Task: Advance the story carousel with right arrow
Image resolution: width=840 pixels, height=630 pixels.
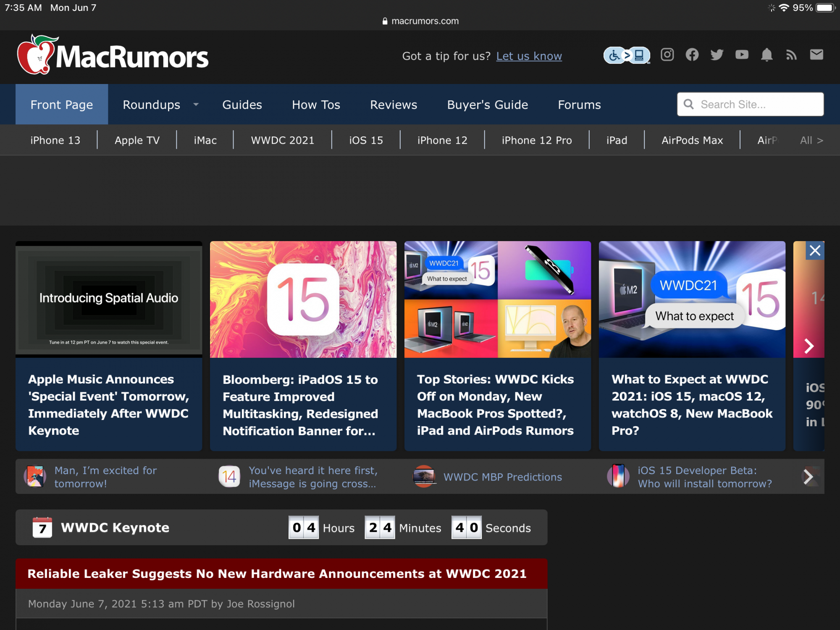Action: click(809, 346)
